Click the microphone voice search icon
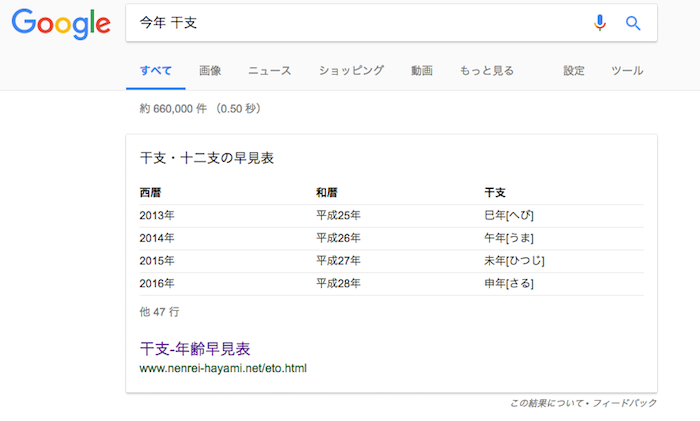 click(599, 23)
